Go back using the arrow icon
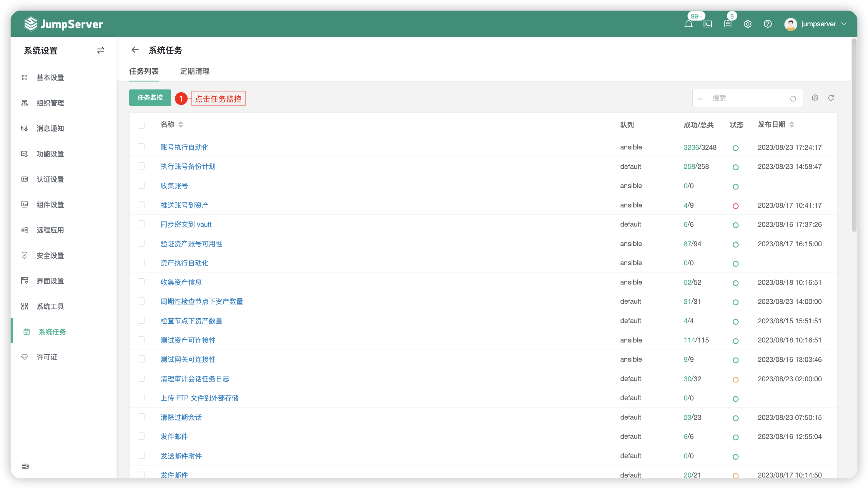This screenshot has height=489, width=868. pyautogui.click(x=135, y=50)
